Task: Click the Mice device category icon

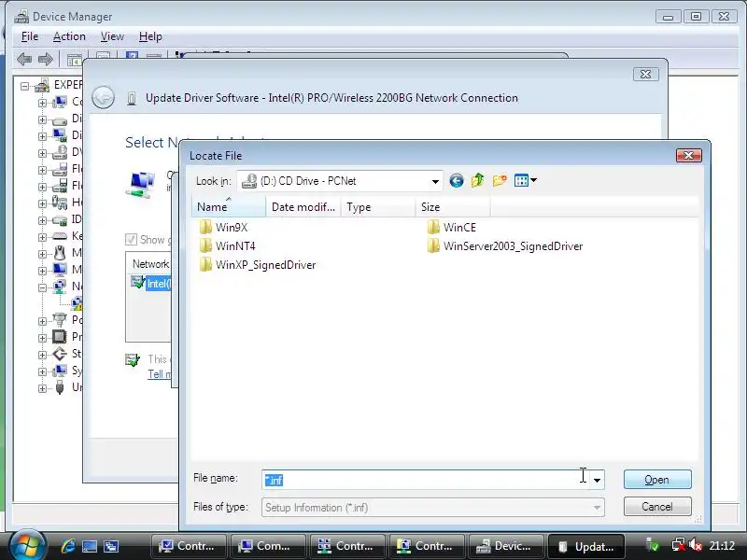Action: click(x=60, y=252)
